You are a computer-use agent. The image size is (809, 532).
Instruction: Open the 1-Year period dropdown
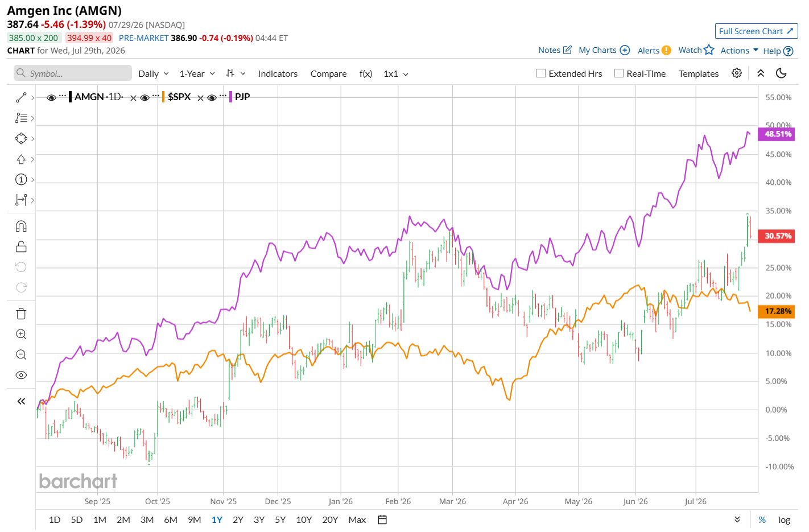pos(197,73)
